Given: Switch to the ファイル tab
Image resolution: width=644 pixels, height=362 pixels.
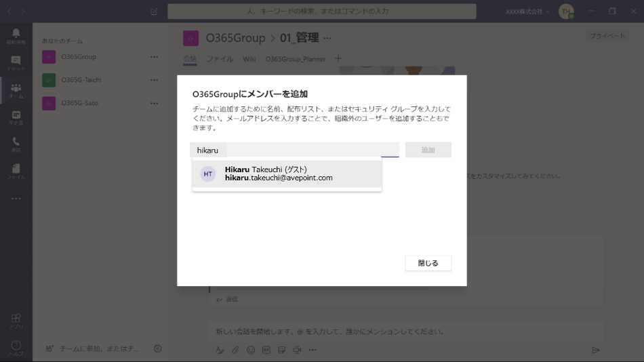Looking at the screenshot, I should click(220, 59).
